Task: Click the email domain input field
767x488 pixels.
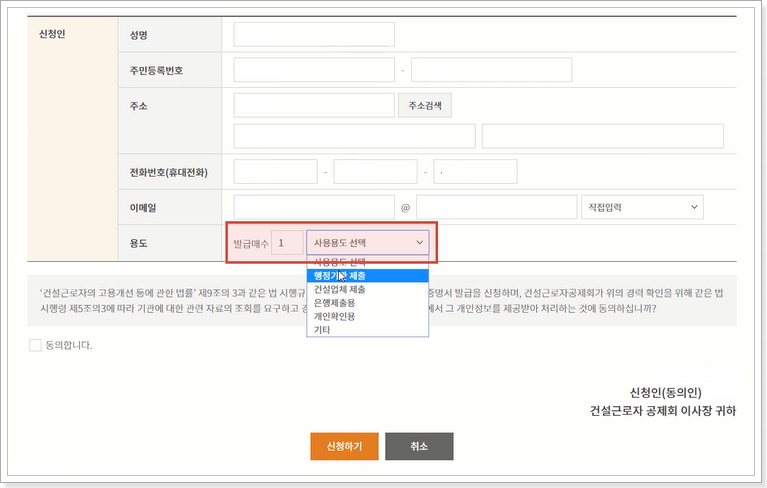Action: point(496,207)
